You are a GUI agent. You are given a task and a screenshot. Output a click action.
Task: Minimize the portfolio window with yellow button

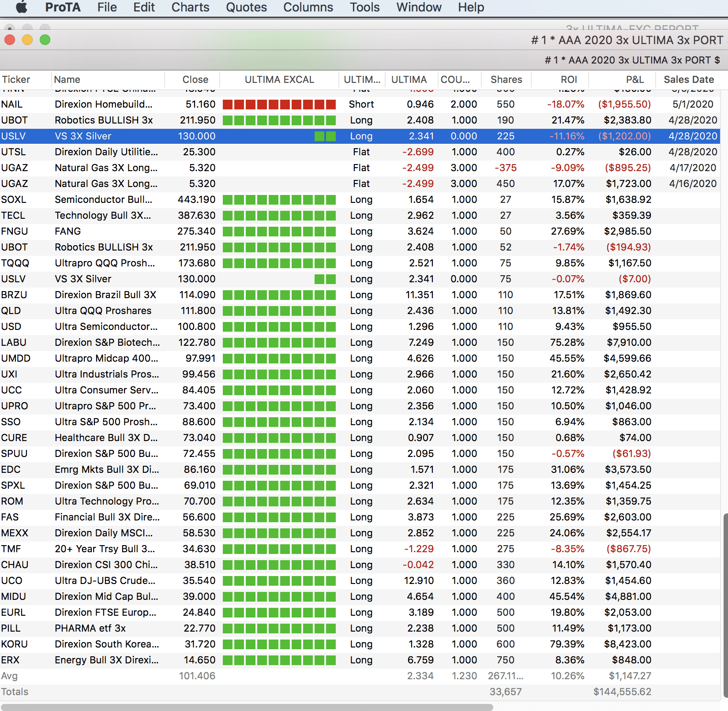pyautogui.click(x=27, y=40)
